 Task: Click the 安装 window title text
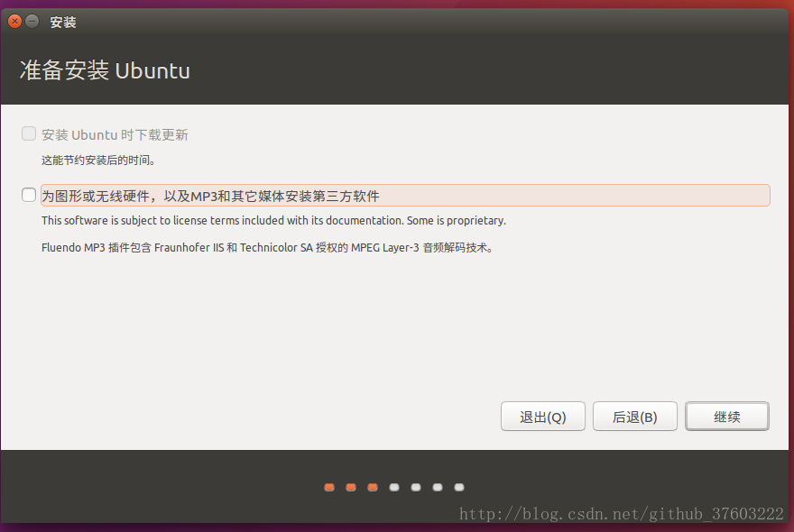point(63,23)
